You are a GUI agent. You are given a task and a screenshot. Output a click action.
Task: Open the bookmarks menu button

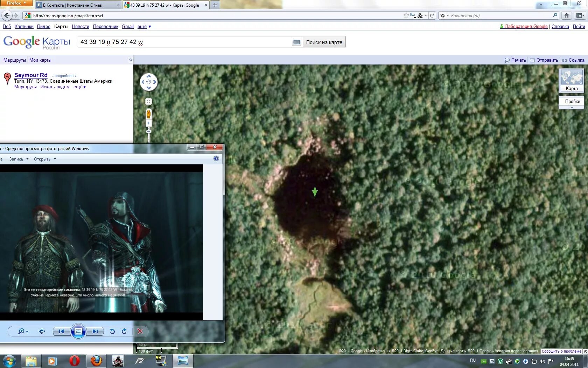pos(580,15)
